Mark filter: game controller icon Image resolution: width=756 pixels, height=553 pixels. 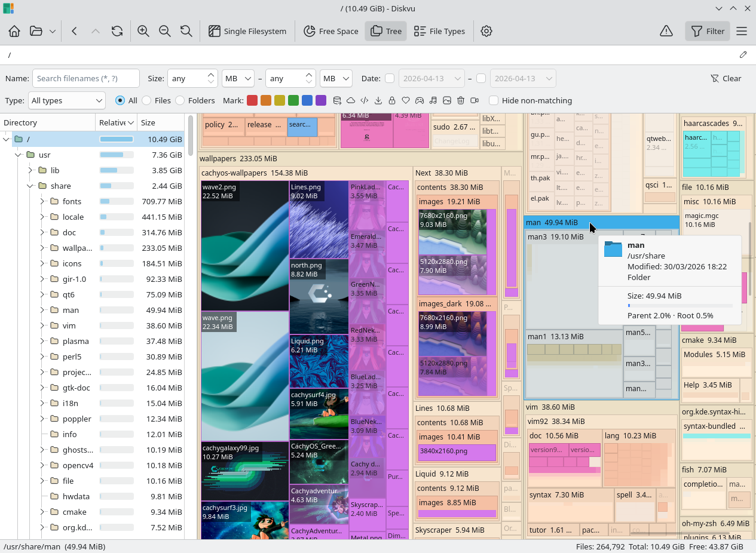point(420,100)
